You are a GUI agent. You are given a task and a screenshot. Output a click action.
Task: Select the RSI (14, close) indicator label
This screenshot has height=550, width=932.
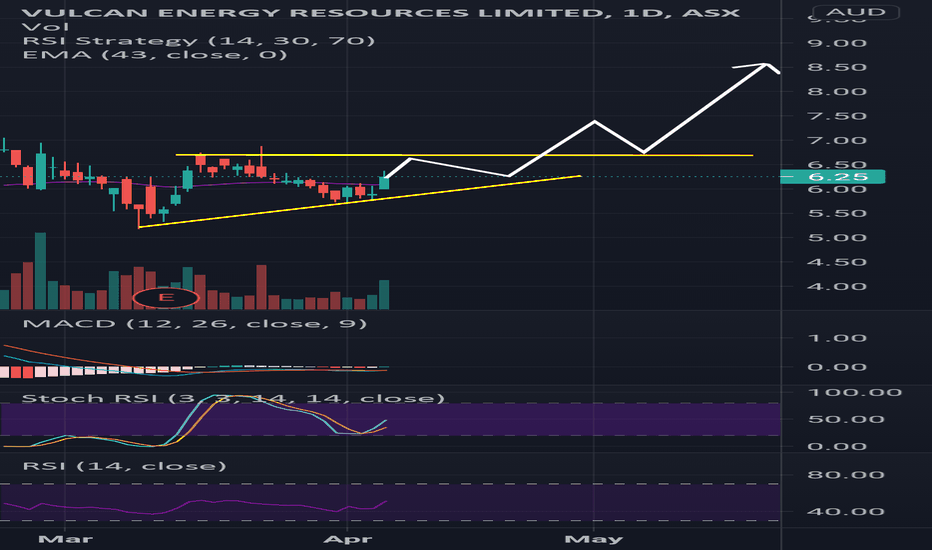point(124,466)
